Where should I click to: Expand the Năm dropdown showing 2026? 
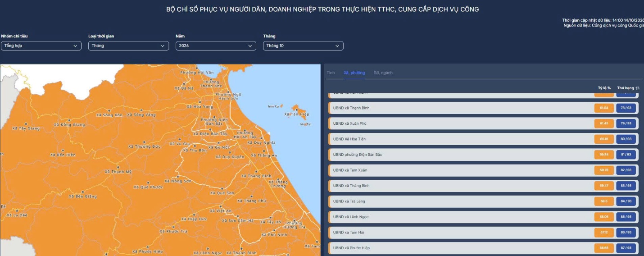coord(216,46)
